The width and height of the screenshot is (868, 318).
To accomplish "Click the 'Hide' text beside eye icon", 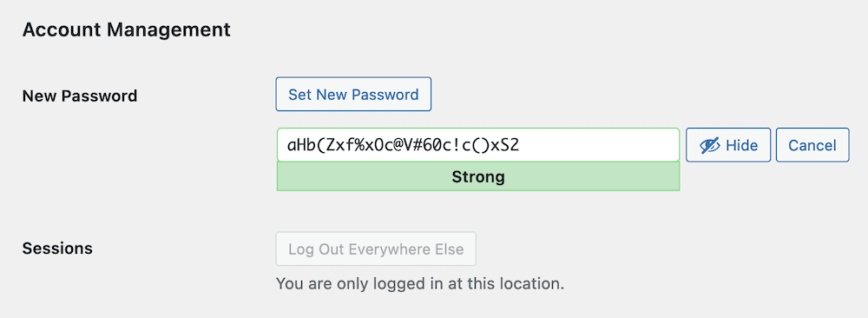I will coord(742,145).
